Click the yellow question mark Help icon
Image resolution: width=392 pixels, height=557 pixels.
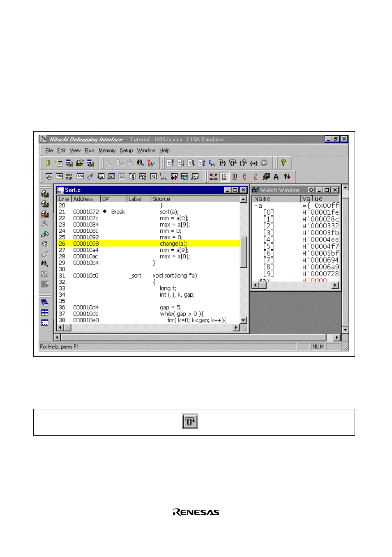pyautogui.click(x=283, y=163)
